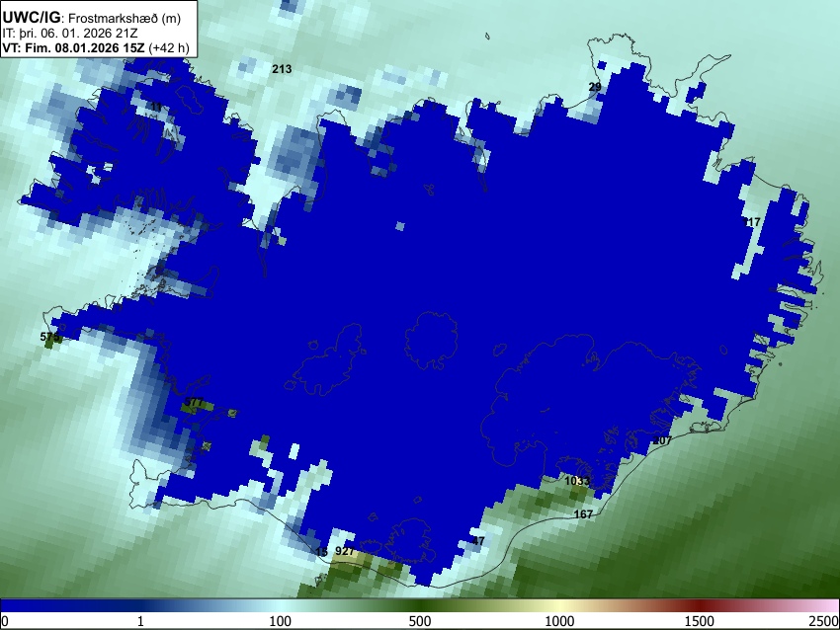Click the station value 207 in the southeast
This screenshot has width=840, height=630.
click(662, 440)
